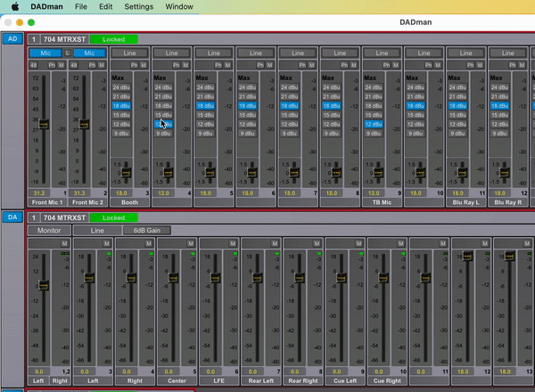
Task: Mute AD channel 10 input
Action: (438, 65)
